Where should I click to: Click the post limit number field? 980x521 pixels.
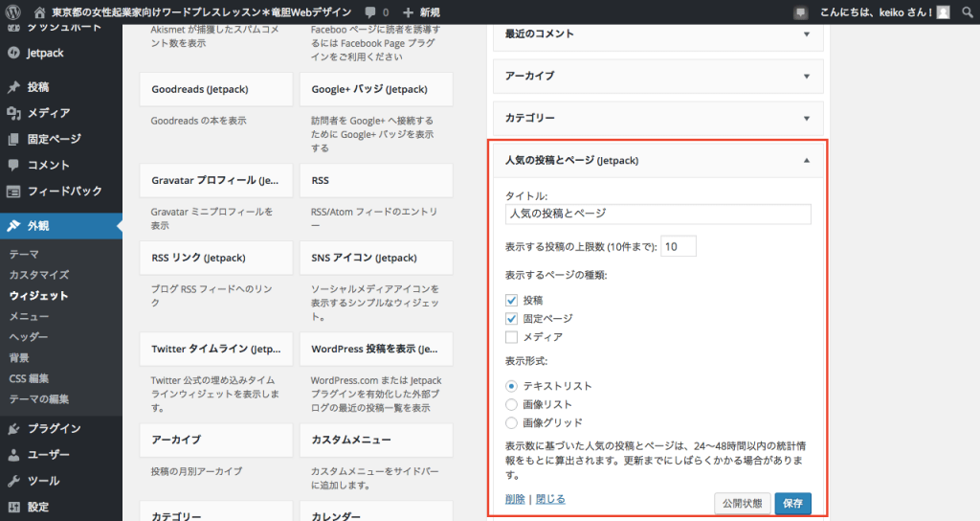pos(679,246)
